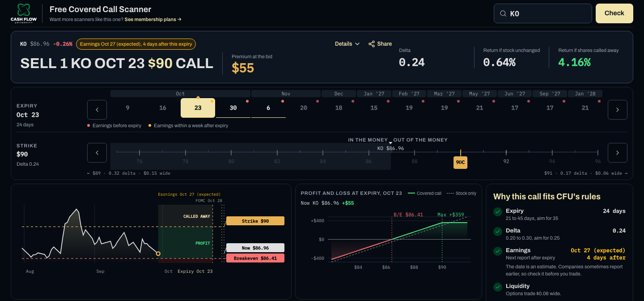Viewport: 644px width, 301px height.
Task: Pick strike 86 on the strike ruler
Action: tap(369, 161)
